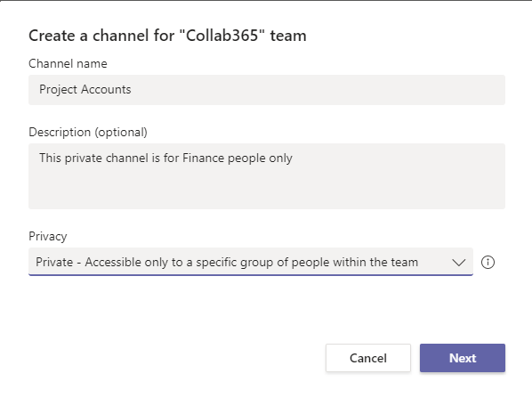
Task: Place cursor in Finance people only description text
Action: pos(165,158)
